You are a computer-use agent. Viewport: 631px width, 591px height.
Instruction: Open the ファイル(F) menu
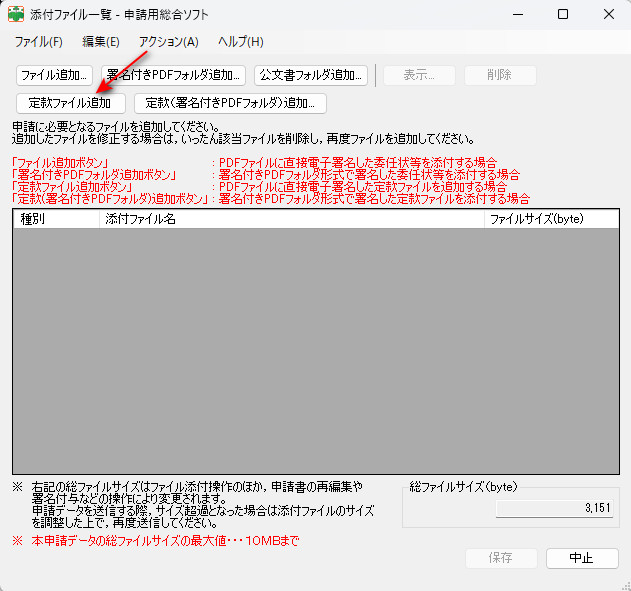39,42
